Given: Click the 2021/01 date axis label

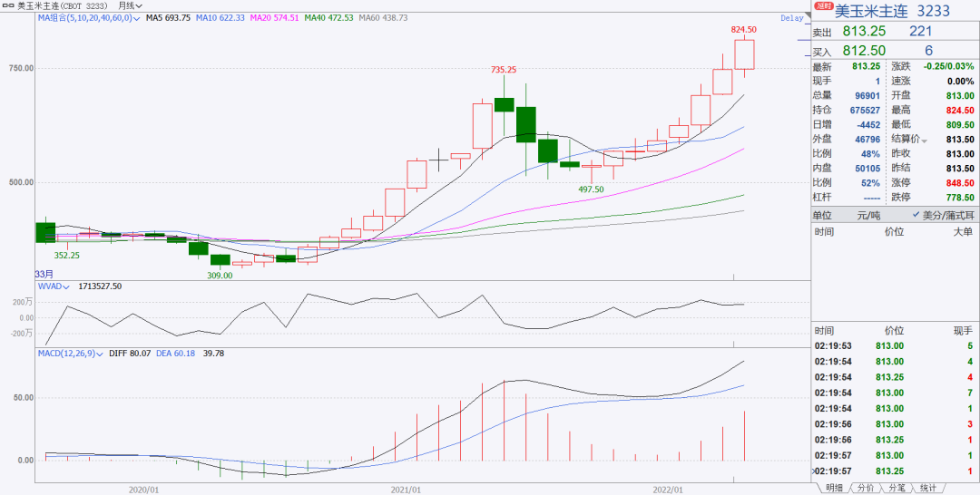Looking at the screenshot, I should [405, 490].
